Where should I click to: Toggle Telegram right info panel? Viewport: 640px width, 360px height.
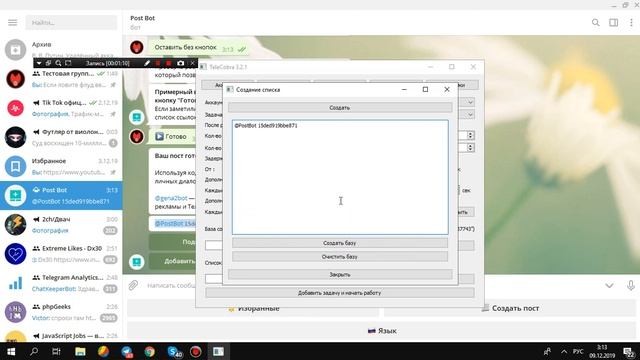point(613,22)
